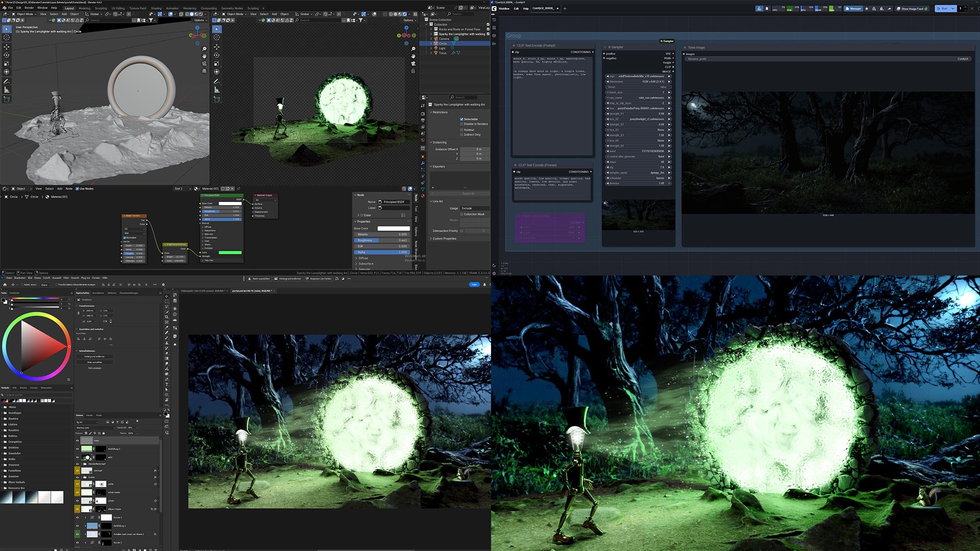Viewport: 980px width, 551px height.
Task: Toggle the Selectable checkbox in Blender properties
Action: [x=461, y=119]
